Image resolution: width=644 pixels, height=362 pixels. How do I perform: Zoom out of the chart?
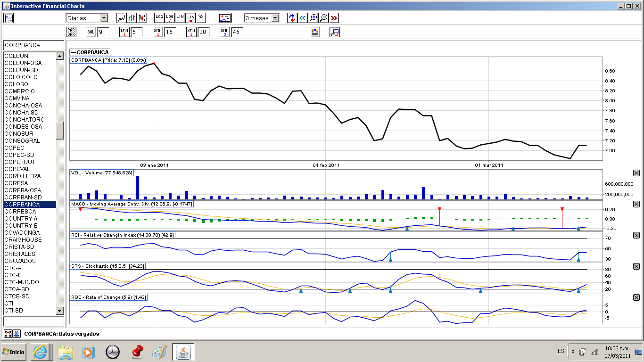(x=323, y=18)
